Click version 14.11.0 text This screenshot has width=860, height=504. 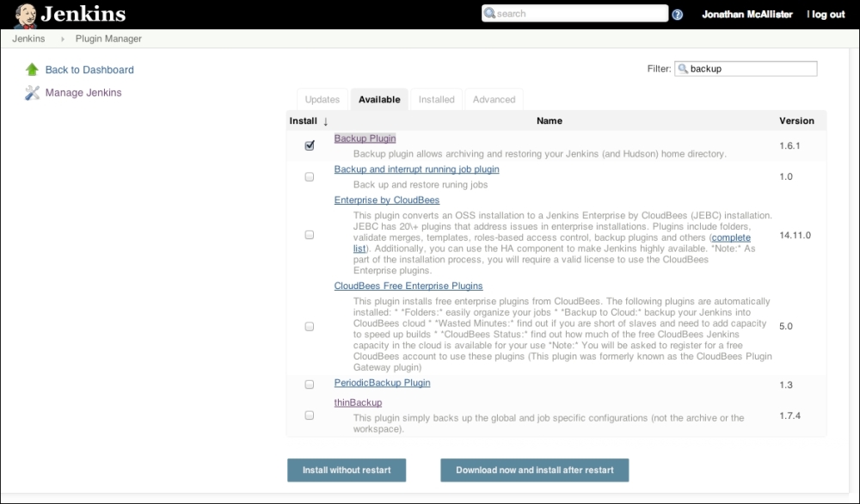pos(795,235)
